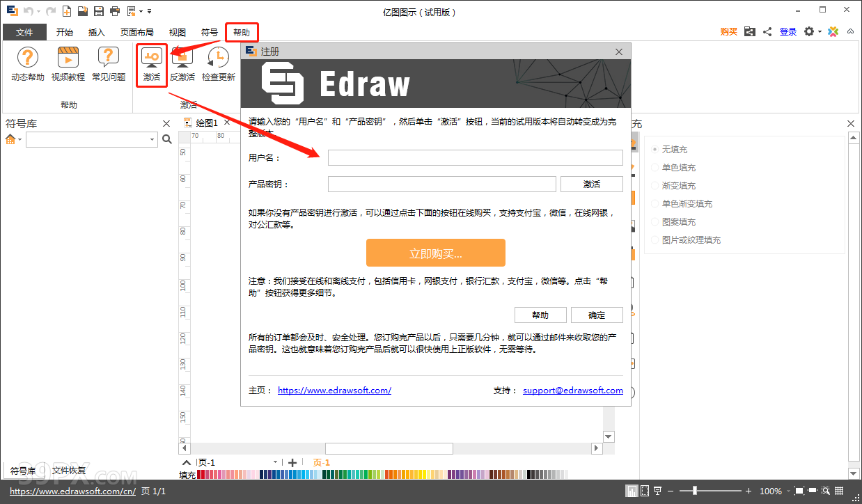
Task: Expand the home icon dropdown arrow in 符号库
Action: click(x=19, y=140)
